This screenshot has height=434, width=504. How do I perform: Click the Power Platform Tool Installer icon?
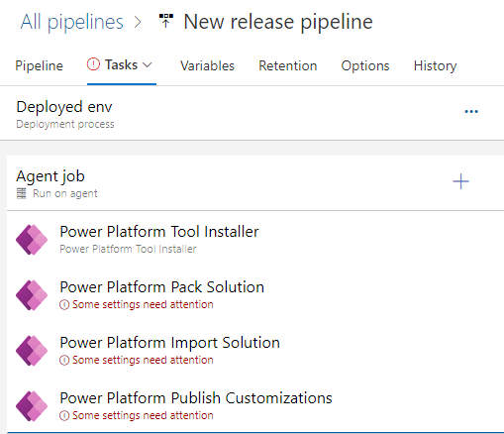pos(32,240)
